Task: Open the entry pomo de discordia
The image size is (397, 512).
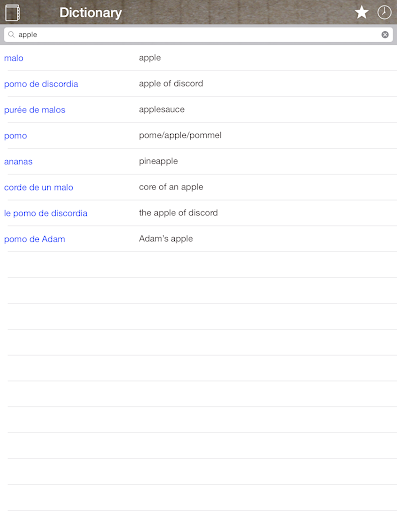Action: coord(41,84)
